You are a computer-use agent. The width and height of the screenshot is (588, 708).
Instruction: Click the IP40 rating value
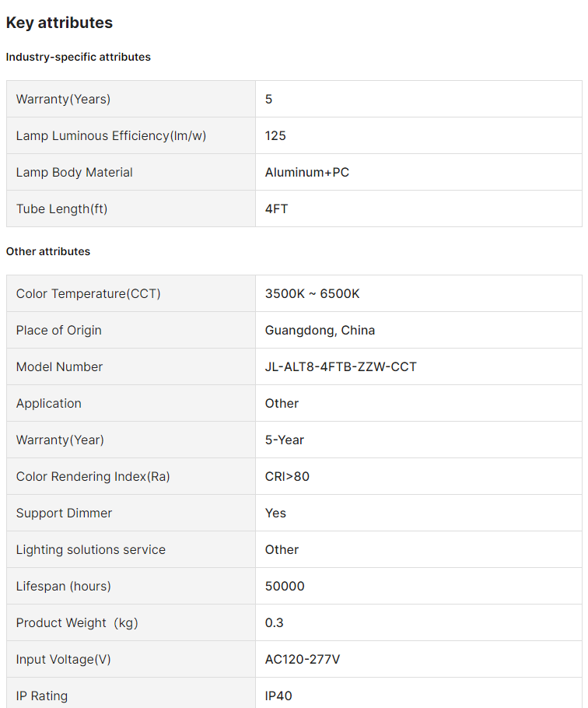(x=278, y=696)
